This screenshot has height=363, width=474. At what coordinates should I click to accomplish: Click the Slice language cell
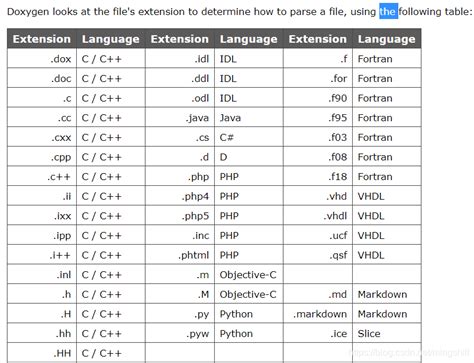click(x=387, y=333)
